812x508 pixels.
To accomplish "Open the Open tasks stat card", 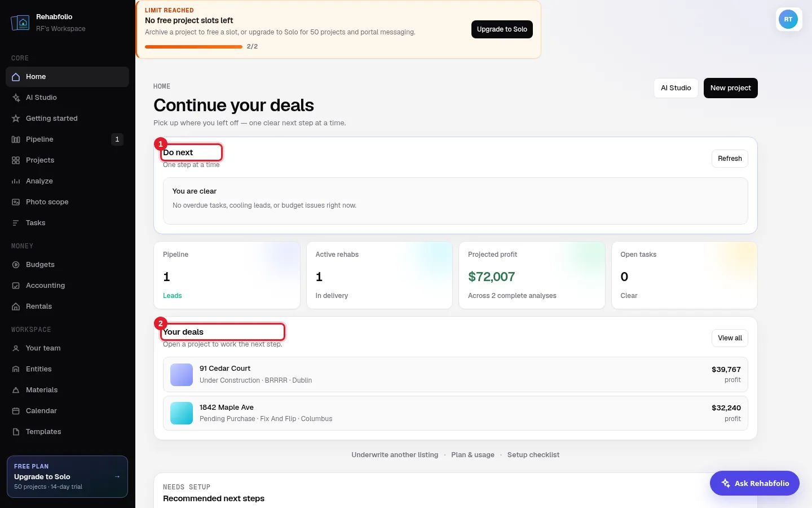I will 685,275.
